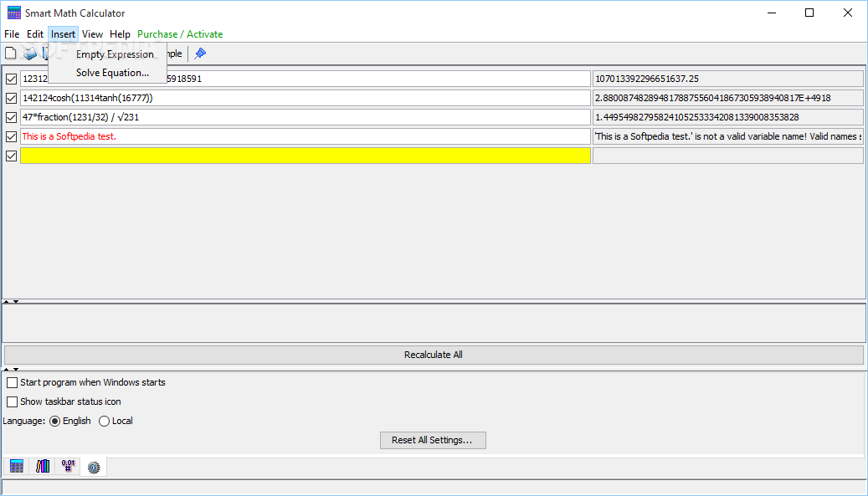Open the Purchase / Activate menu

180,34
